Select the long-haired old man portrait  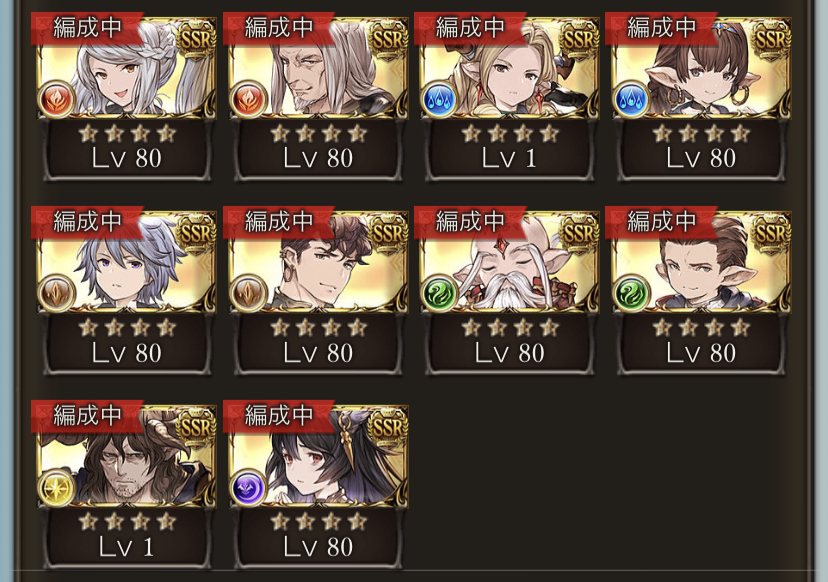318,68
